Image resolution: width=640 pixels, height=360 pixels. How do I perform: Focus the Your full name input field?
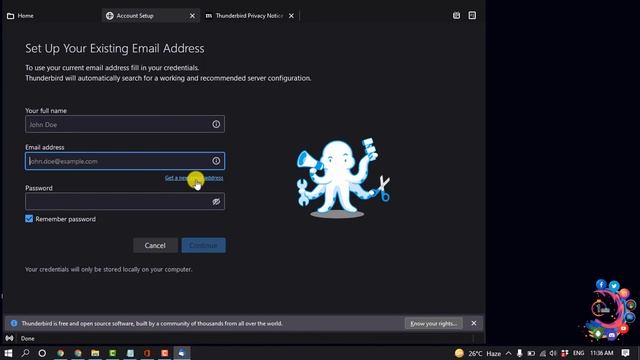125,124
